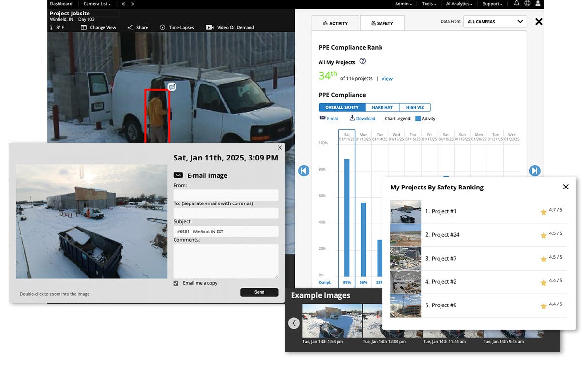Open the Dashboard menu item
Image resolution: width=588 pixels, height=377 pixels.
(61, 4)
